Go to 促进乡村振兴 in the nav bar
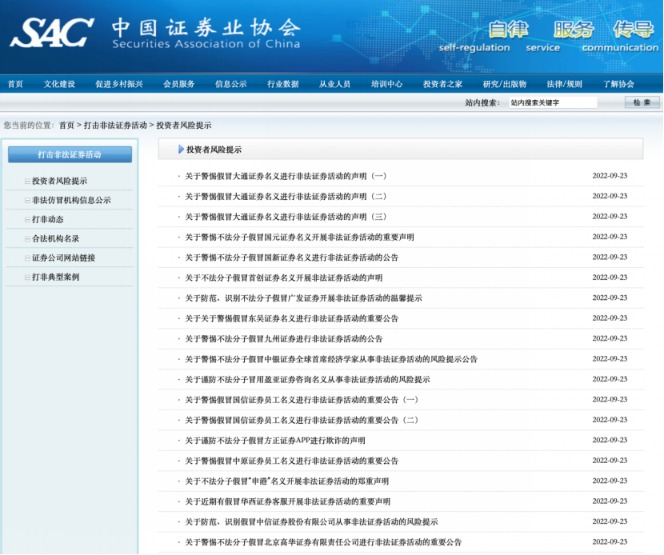Viewport: 664px width, 555px height. pos(119,84)
